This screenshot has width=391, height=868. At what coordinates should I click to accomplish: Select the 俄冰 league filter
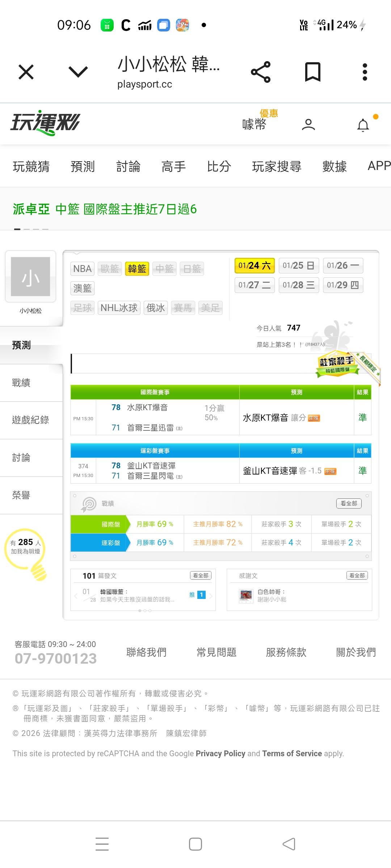(x=156, y=308)
